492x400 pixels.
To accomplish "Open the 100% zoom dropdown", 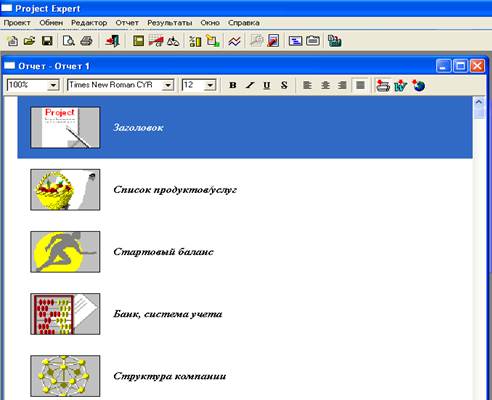I will tap(53, 85).
